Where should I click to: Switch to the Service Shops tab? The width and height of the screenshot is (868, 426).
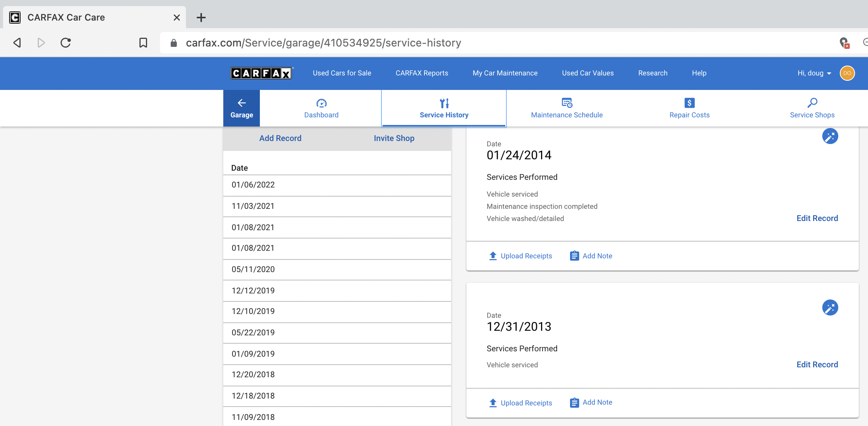pyautogui.click(x=812, y=108)
